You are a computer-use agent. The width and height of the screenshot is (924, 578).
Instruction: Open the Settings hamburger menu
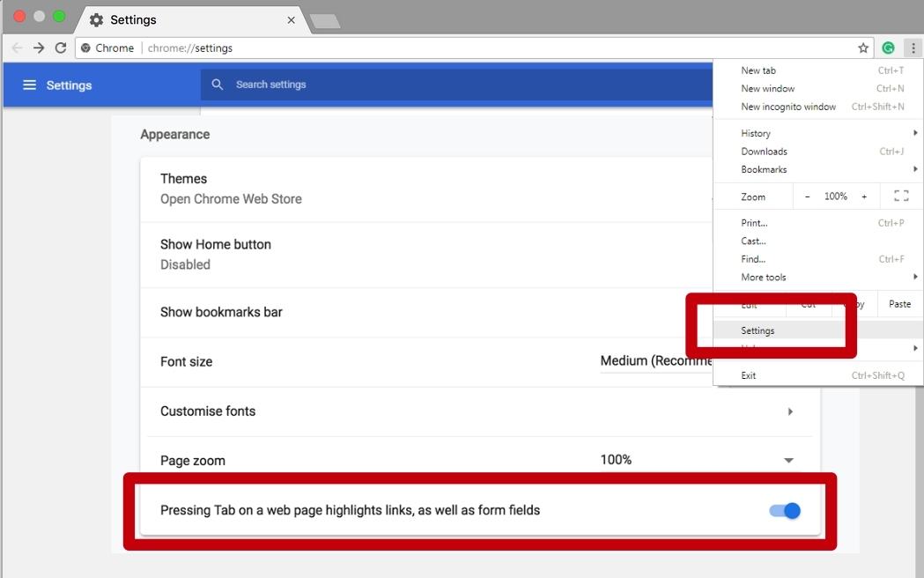(29, 85)
